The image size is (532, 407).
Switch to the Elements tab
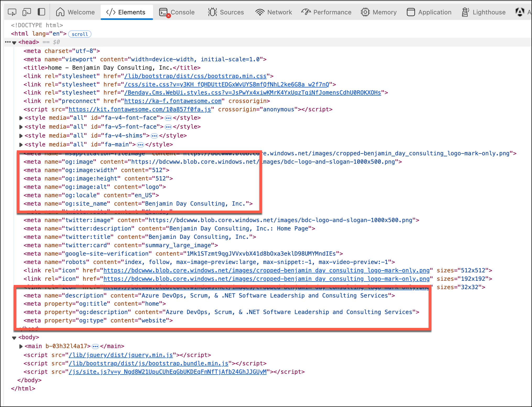click(x=126, y=12)
